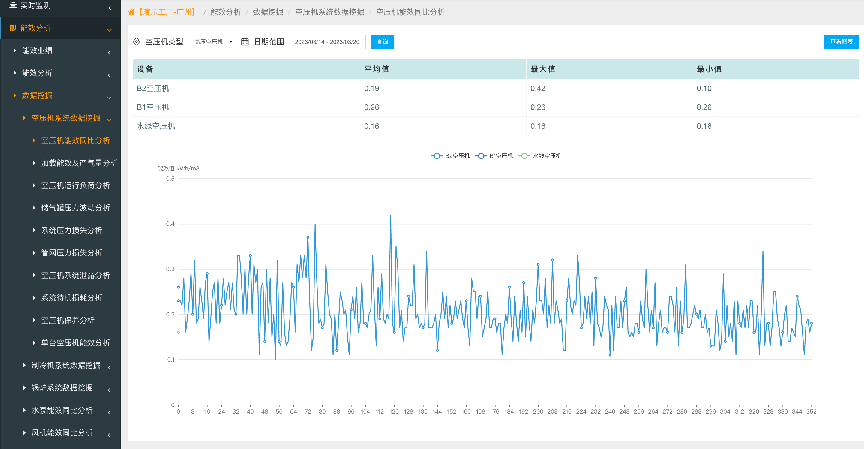Viewport: 864px width, 449px height.
Task: Click the home icon in the breadcrumb
Action: 132,12
